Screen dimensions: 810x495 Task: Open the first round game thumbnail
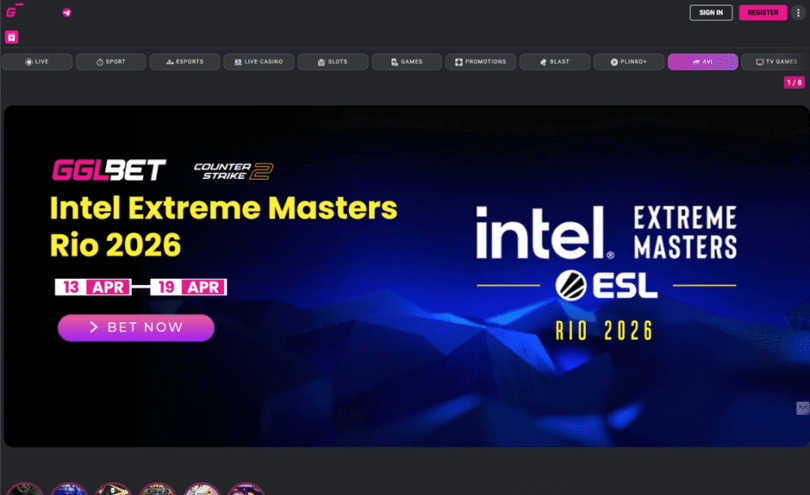tap(25, 489)
